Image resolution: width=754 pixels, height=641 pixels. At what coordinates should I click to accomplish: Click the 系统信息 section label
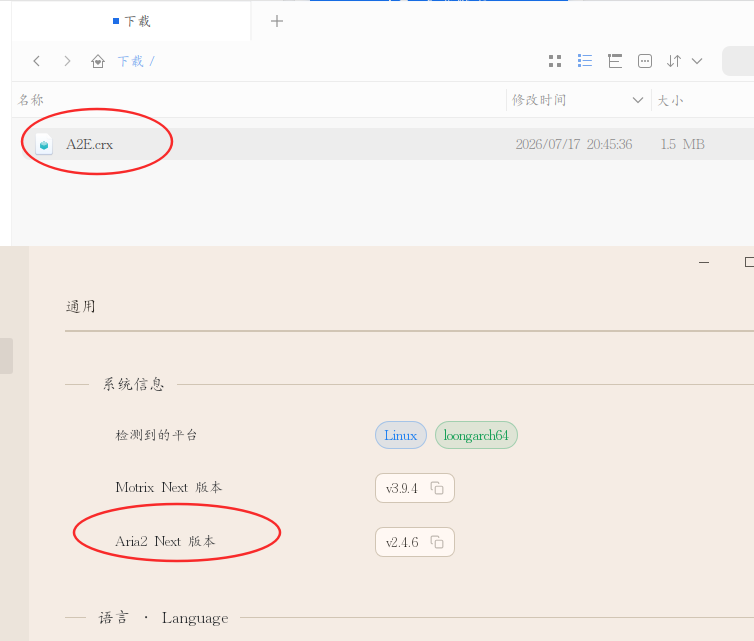[133, 384]
